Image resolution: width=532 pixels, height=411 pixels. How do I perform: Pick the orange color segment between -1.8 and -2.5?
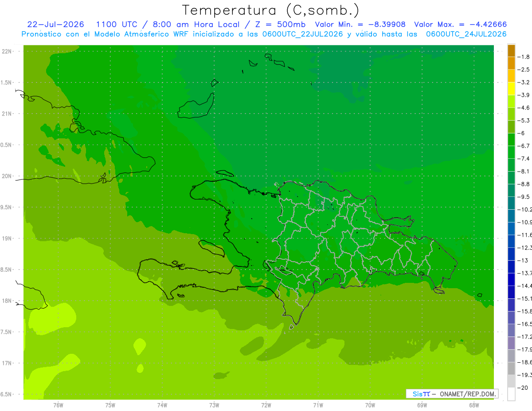[x=511, y=63]
